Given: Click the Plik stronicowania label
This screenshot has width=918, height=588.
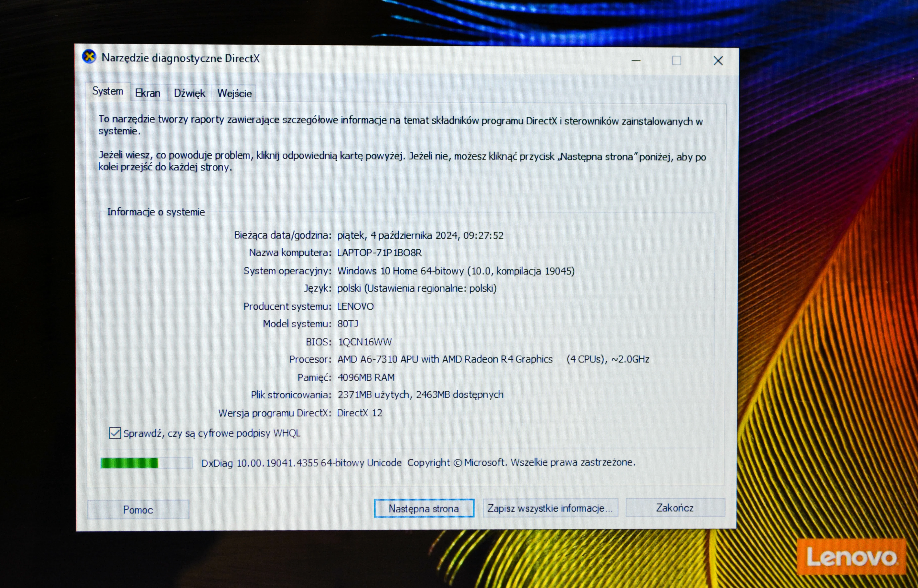Looking at the screenshot, I should (291, 394).
